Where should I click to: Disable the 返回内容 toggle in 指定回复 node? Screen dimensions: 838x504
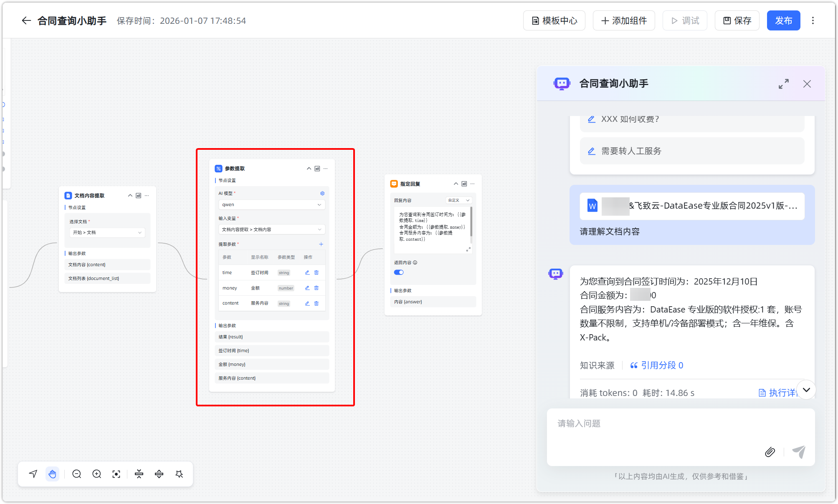coord(398,272)
